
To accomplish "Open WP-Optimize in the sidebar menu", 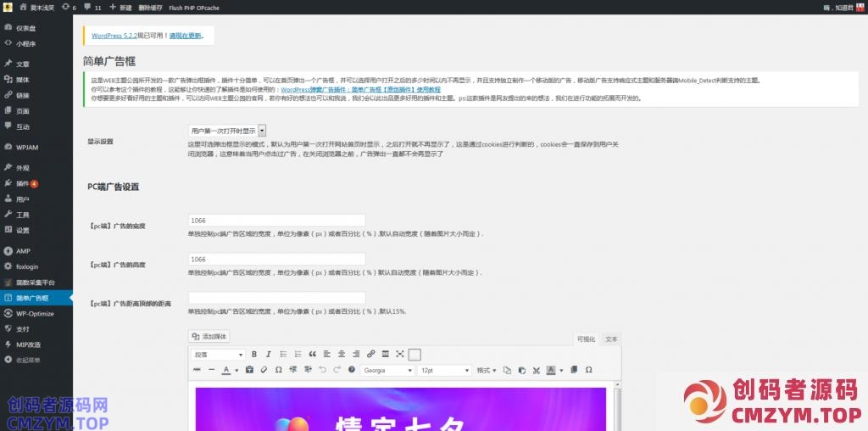I will [34, 313].
